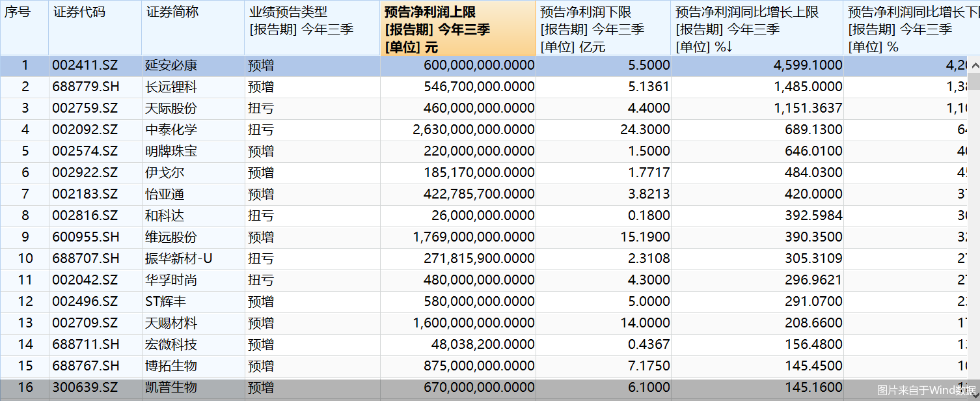The image size is (980, 401).
Task: Click the name 宏微科技
Action: point(170,344)
